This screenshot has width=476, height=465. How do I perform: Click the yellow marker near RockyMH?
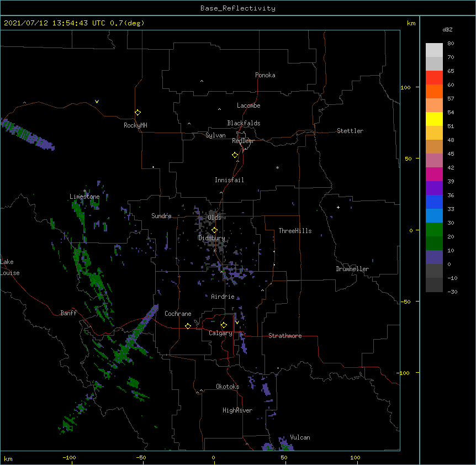point(137,113)
